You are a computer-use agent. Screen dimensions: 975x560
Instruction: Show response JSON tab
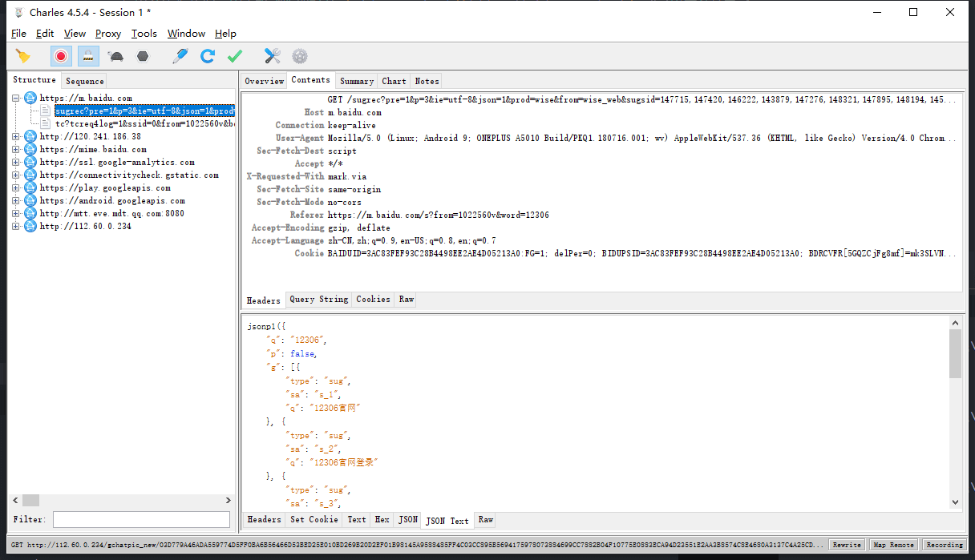(x=408, y=520)
